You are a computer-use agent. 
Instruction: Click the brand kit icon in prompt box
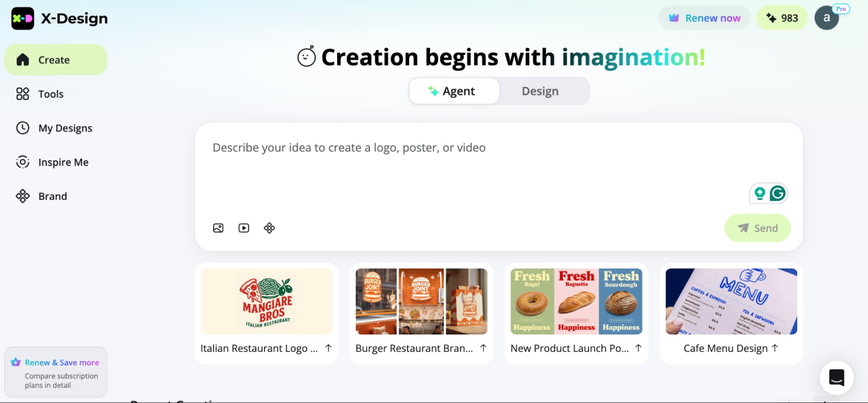point(269,228)
